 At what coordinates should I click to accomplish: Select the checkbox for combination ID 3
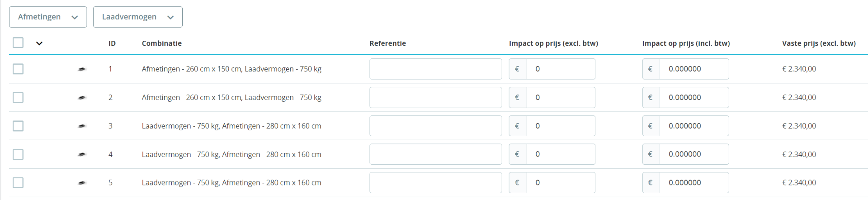click(18, 126)
